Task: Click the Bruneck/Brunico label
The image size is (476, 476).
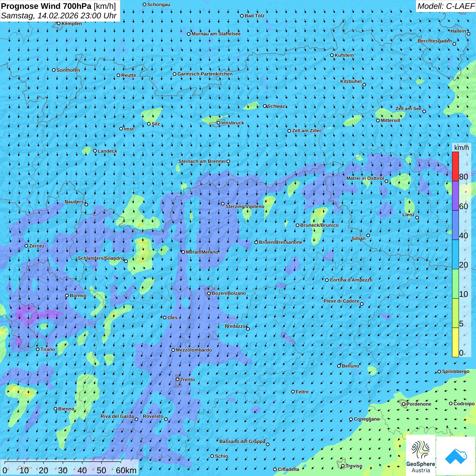Action: pyautogui.click(x=319, y=225)
